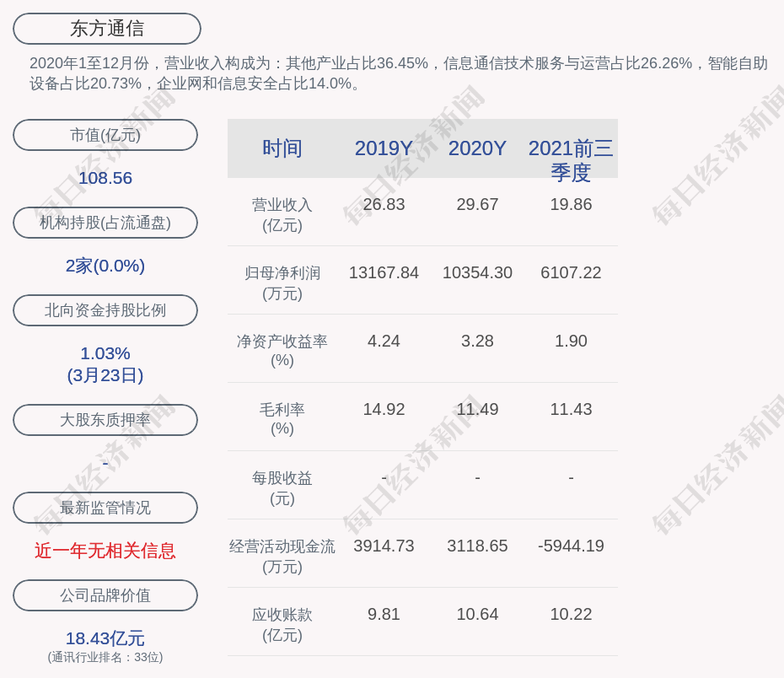
Task: Click the red 近一年无相关信息 text
Action: [105, 551]
